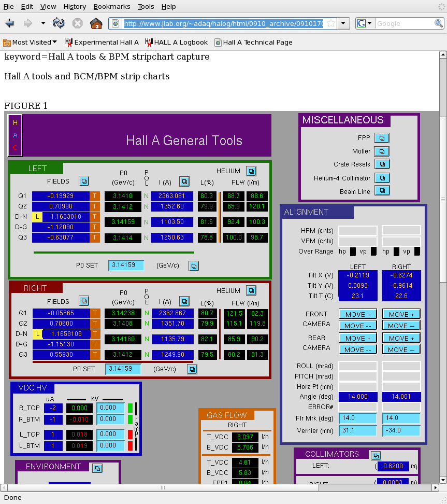Screen dimensions: 447x504
Task: Toggle the L indicator on RIGHT D-N row
Action: point(37,334)
